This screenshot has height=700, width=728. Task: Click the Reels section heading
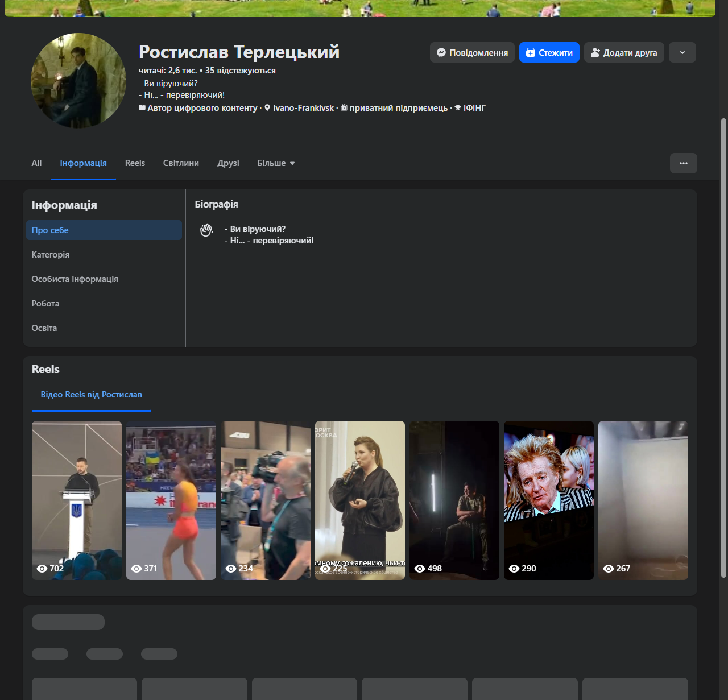pos(45,369)
